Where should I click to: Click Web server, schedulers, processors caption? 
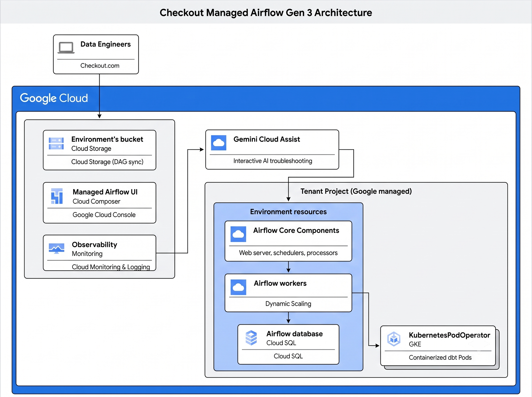pyautogui.click(x=288, y=253)
